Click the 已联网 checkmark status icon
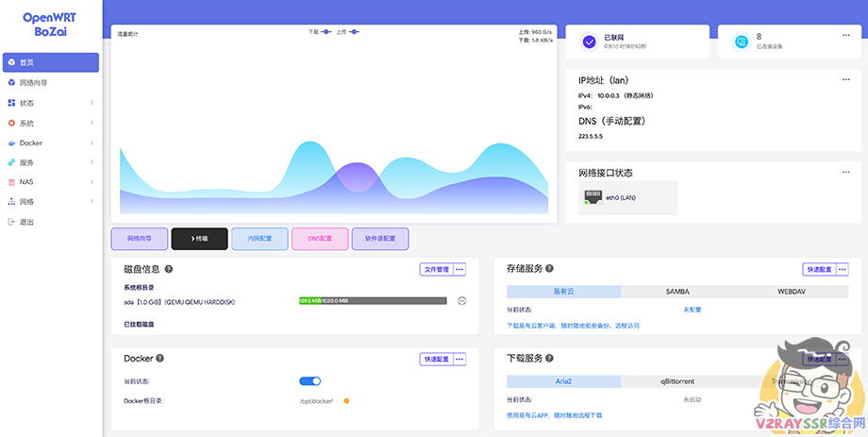The width and height of the screenshot is (868, 437). coord(589,42)
